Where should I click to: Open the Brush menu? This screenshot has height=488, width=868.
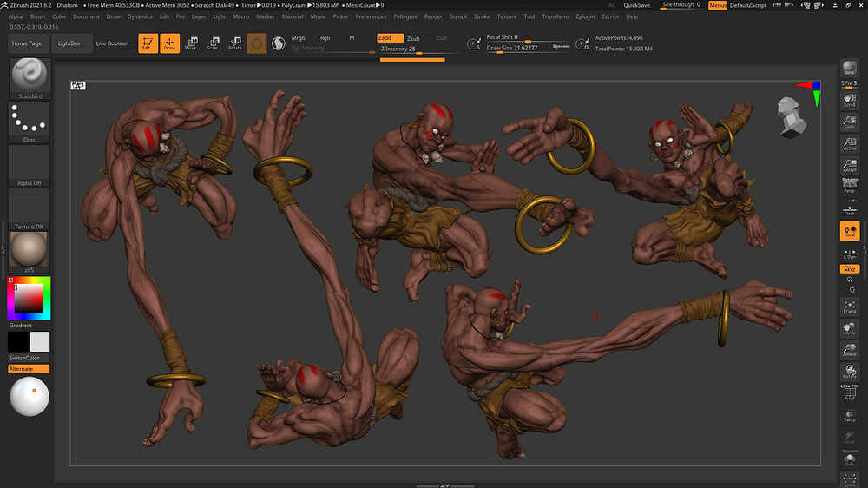[x=37, y=16]
